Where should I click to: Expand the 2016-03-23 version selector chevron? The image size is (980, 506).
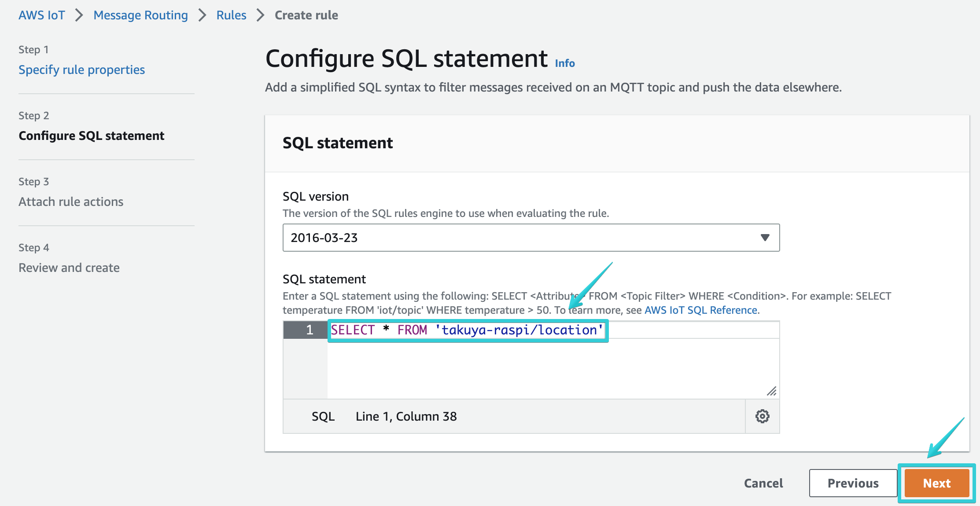[765, 238]
